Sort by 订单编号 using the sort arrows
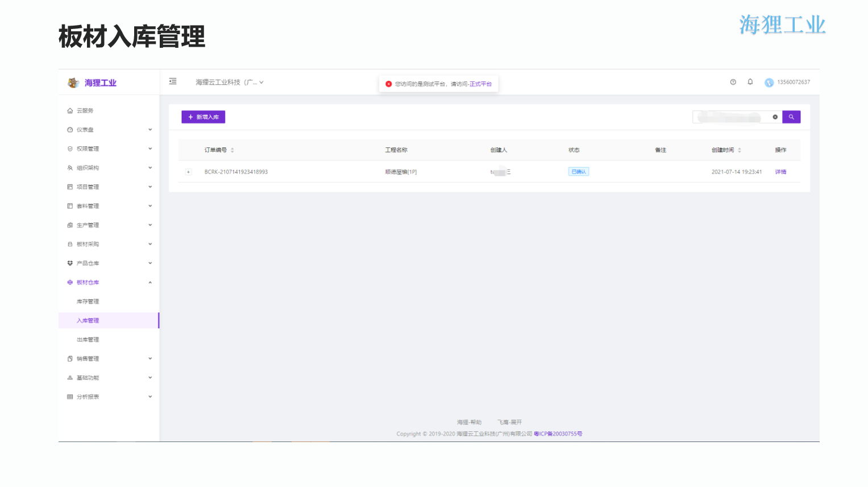868x487 pixels. (232, 150)
